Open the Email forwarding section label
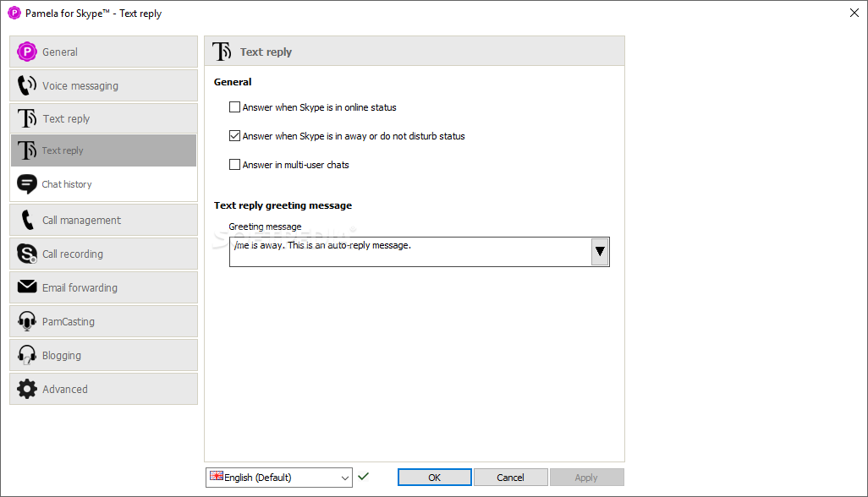This screenshot has width=868, height=497. [x=80, y=287]
